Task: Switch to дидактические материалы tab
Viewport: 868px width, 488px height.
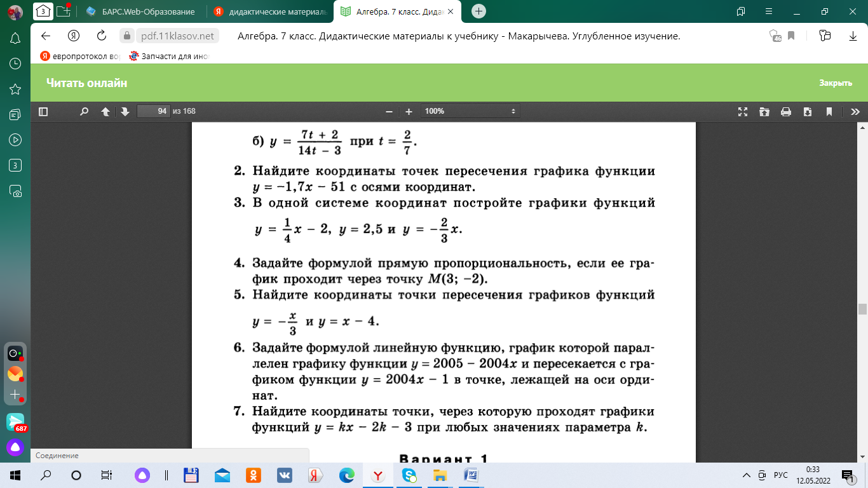Action: tap(271, 11)
